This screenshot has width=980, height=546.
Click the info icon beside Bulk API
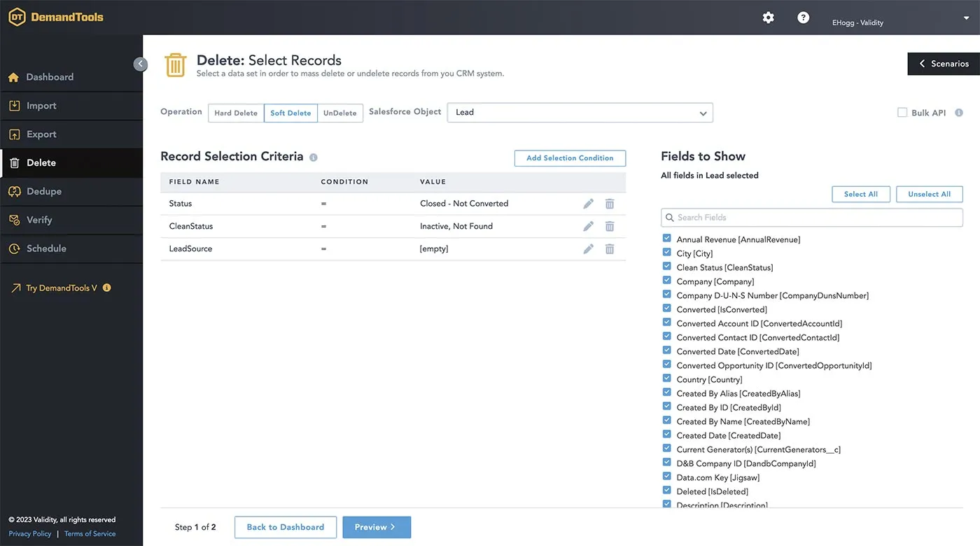point(959,113)
